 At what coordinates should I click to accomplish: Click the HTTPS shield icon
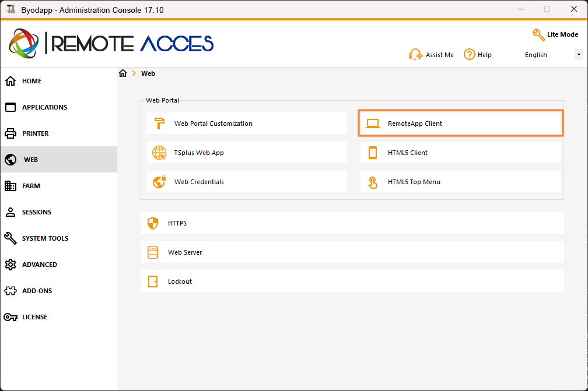click(153, 223)
